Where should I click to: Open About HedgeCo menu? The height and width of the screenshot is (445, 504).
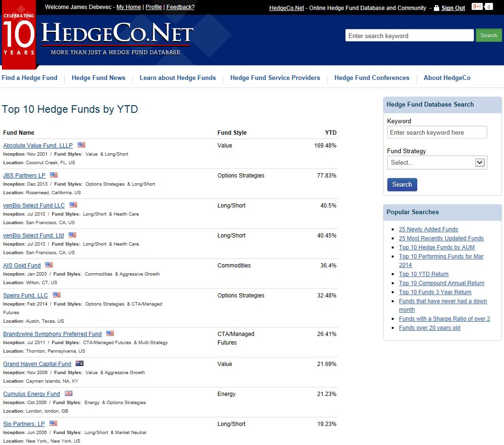click(447, 78)
